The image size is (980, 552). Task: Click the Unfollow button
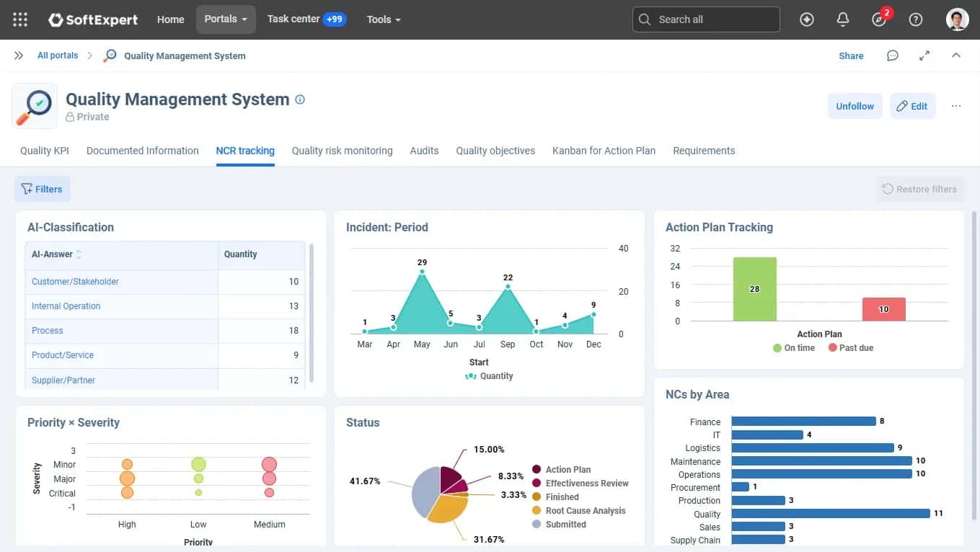[x=855, y=106]
